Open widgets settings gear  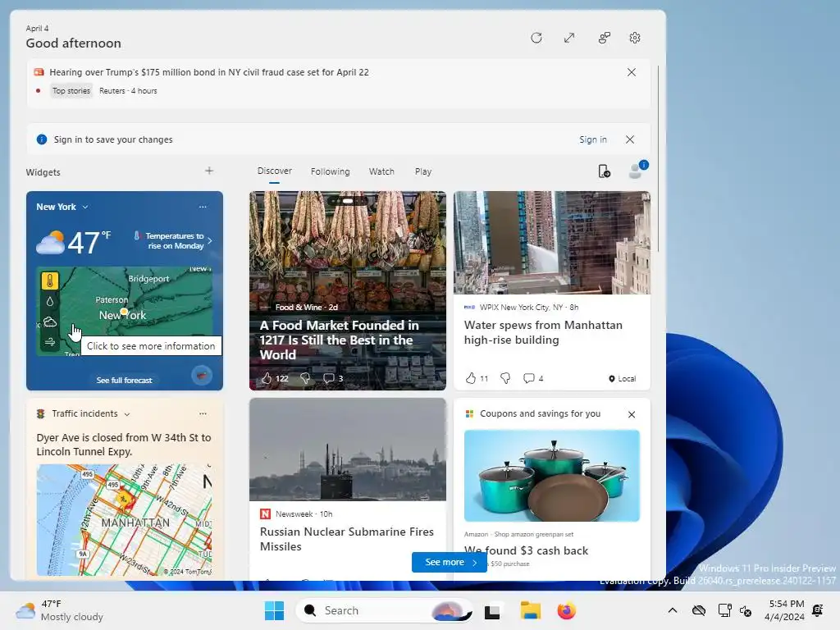tap(635, 38)
